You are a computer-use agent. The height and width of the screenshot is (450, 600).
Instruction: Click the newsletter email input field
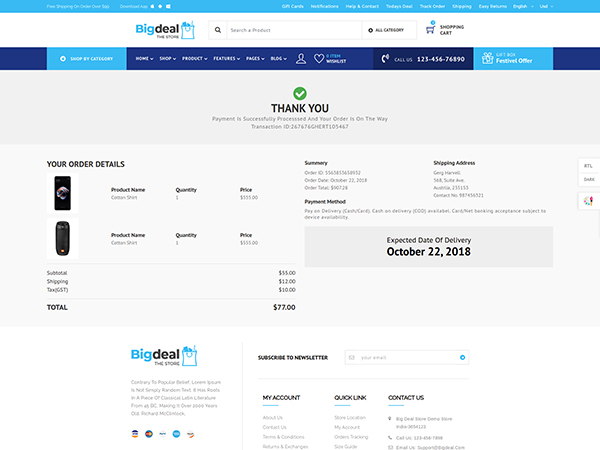coord(400,357)
